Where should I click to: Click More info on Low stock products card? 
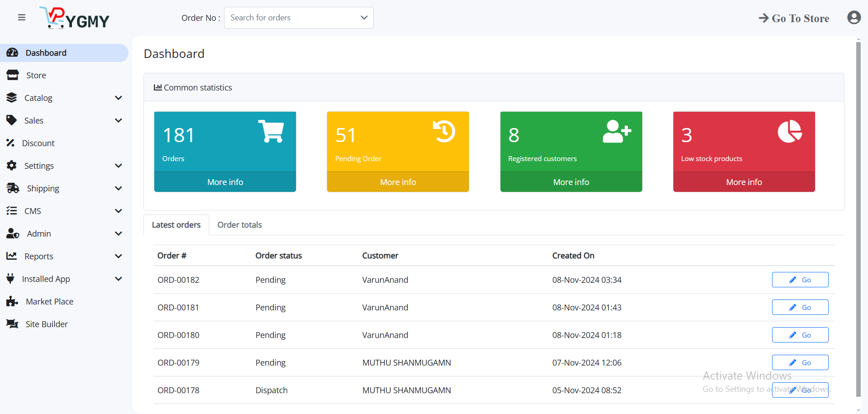pyautogui.click(x=744, y=181)
